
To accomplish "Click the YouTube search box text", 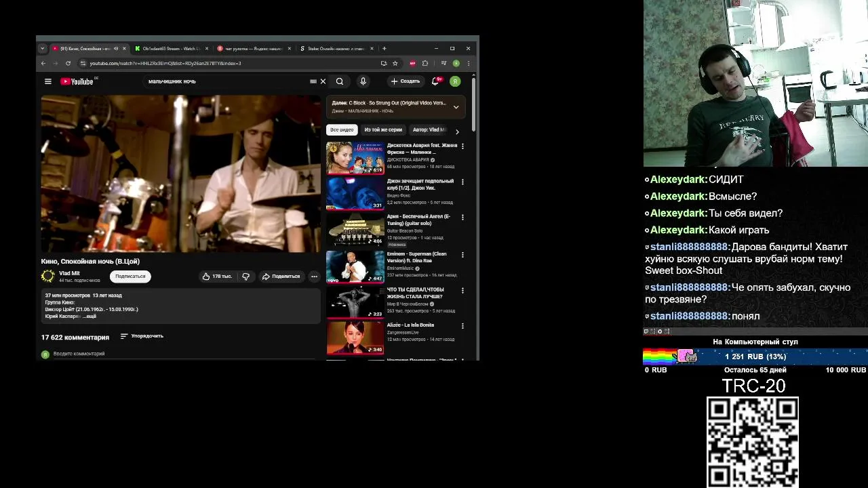I will [172, 81].
